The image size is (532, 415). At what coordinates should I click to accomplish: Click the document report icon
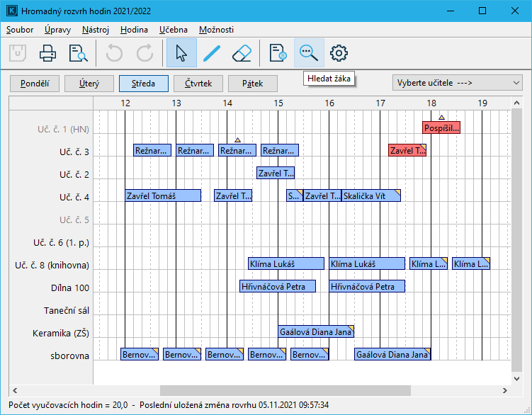coord(278,53)
